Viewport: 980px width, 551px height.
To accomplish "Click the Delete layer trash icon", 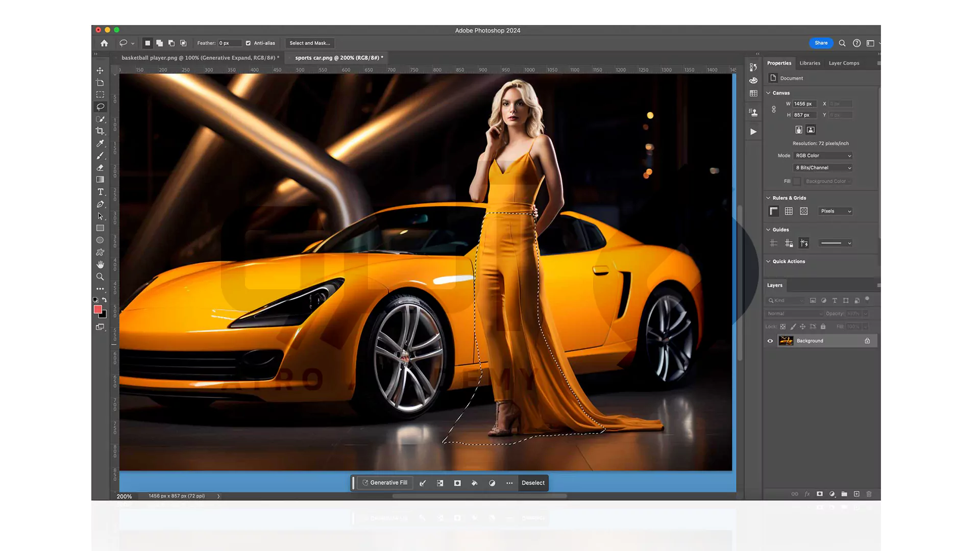I will pos(869,494).
